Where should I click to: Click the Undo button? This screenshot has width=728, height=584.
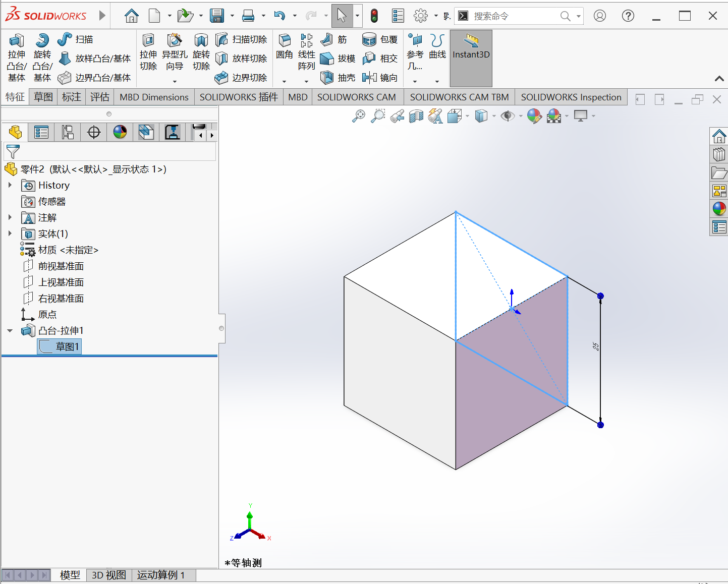[x=279, y=16]
